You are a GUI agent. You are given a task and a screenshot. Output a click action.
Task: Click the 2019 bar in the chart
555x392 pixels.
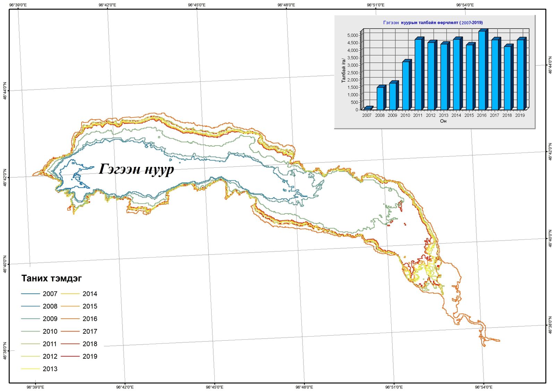(x=521, y=75)
